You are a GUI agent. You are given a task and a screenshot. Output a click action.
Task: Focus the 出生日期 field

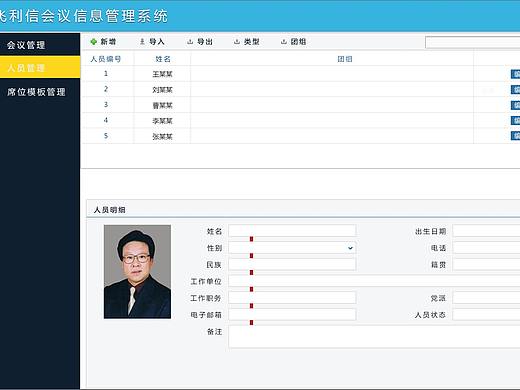[x=486, y=231]
